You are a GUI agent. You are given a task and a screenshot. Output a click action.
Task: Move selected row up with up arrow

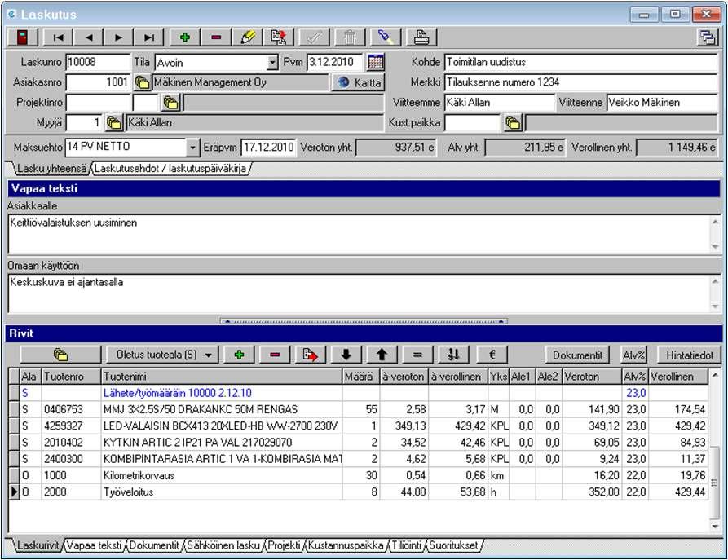382,355
